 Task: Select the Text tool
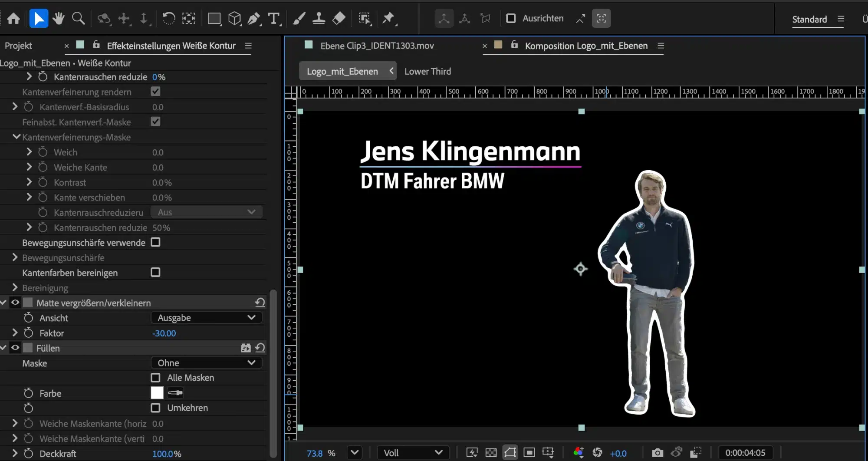point(274,18)
